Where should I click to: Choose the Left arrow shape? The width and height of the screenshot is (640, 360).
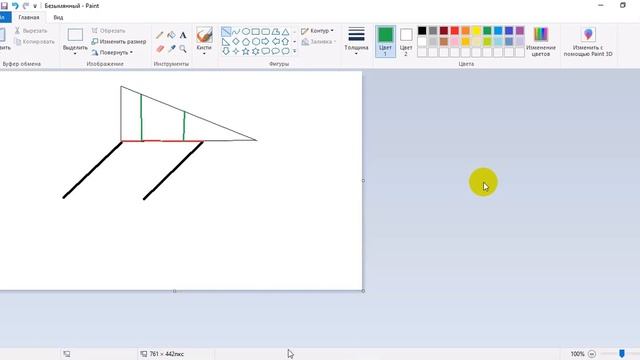point(276,41)
